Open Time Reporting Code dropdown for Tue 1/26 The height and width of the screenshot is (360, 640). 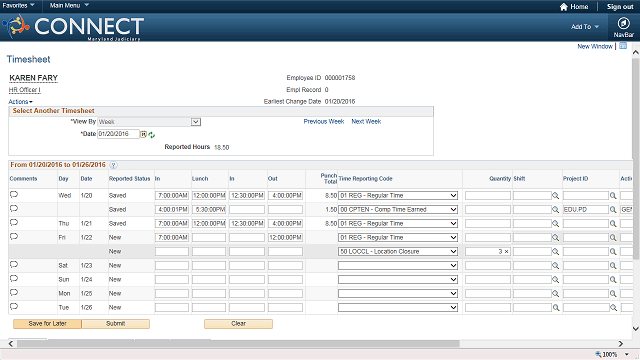coord(398,307)
